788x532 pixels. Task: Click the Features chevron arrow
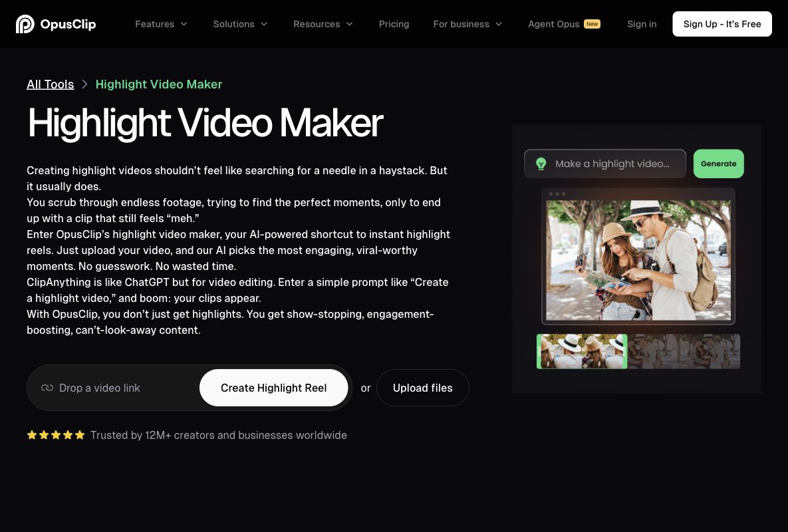click(x=184, y=24)
